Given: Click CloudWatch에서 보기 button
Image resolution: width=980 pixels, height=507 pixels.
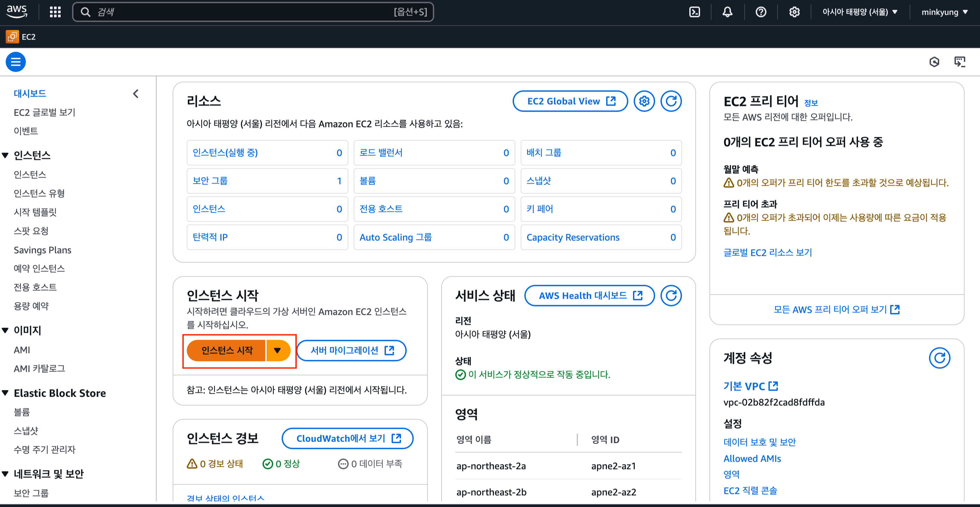Looking at the screenshot, I should (x=348, y=439).
